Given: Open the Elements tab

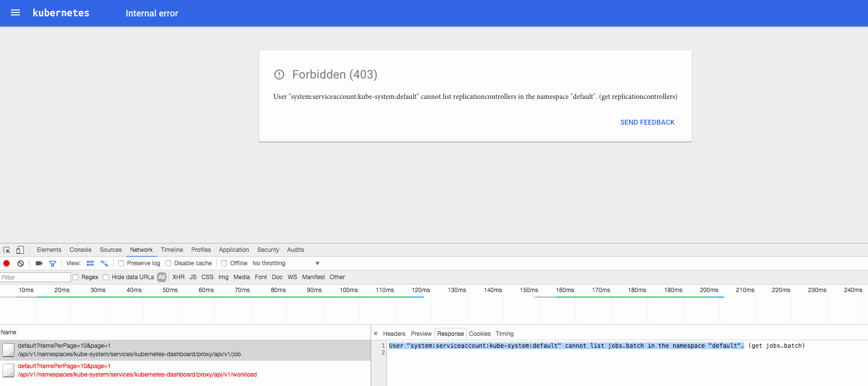Looking at the screenshot, I should pyautogui.click(x=49, y=250).
